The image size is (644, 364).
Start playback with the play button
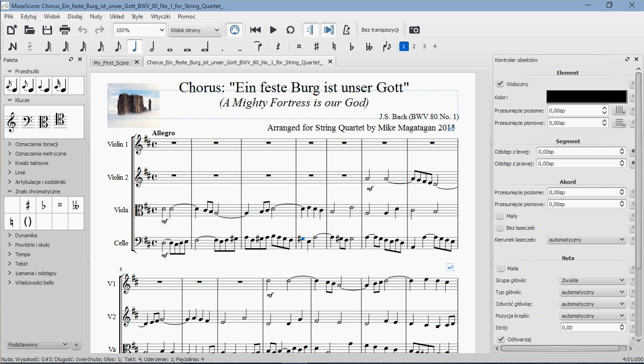(273, 30)
